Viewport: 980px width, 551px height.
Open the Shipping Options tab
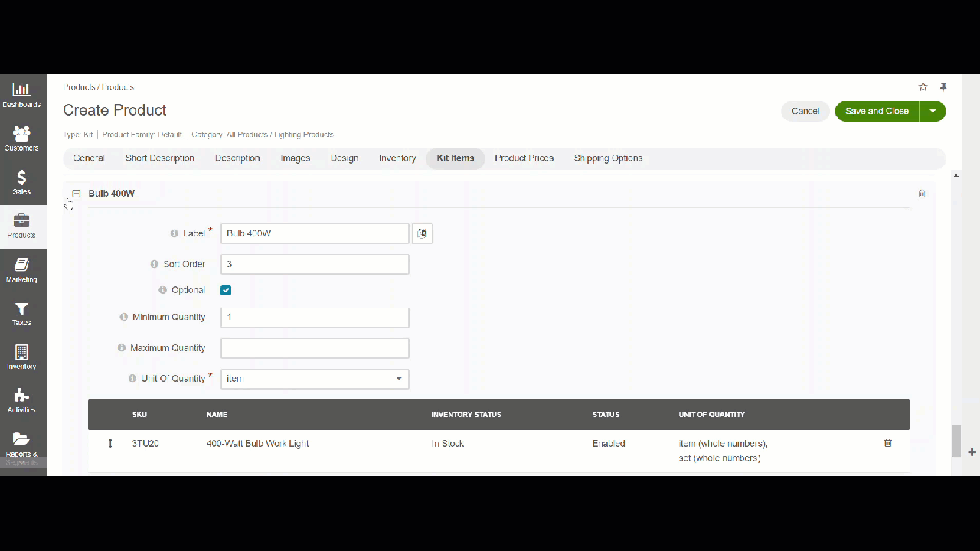pyautogui.click(x=609, y=158)
